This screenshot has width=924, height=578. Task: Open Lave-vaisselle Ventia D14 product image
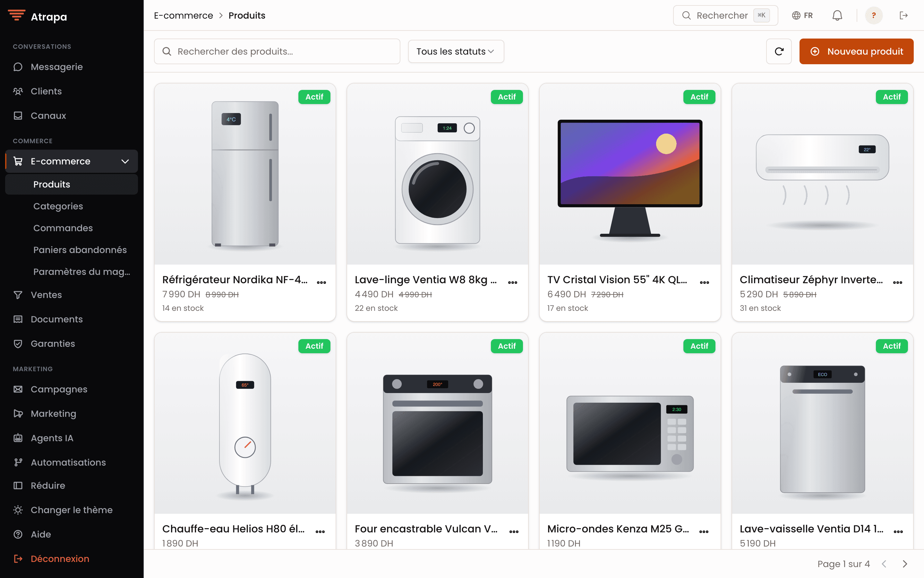click(822, 423)
